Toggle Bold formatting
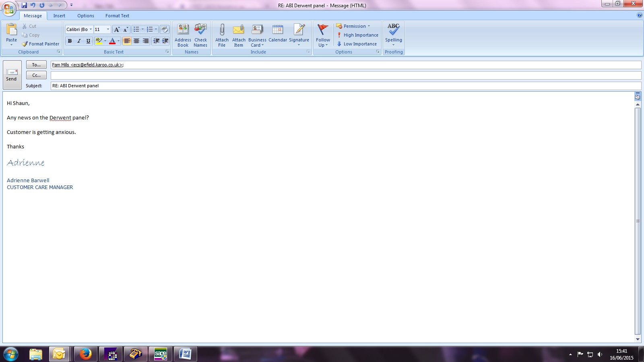 (x=70, y=41)
